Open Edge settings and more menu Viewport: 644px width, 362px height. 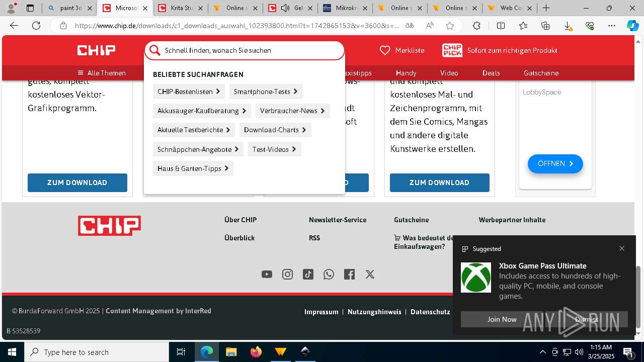click(612, 26)
